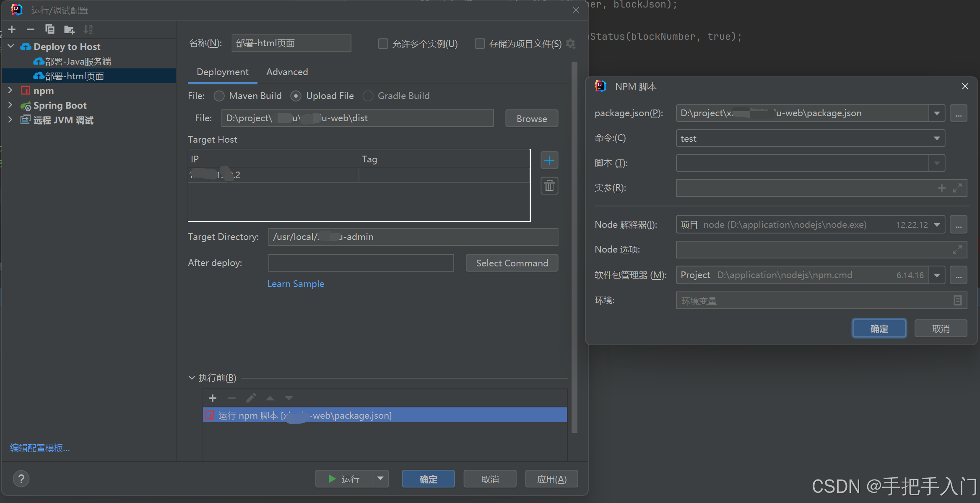Add a new run configuration with the plus icon

[x=12, y=29]
